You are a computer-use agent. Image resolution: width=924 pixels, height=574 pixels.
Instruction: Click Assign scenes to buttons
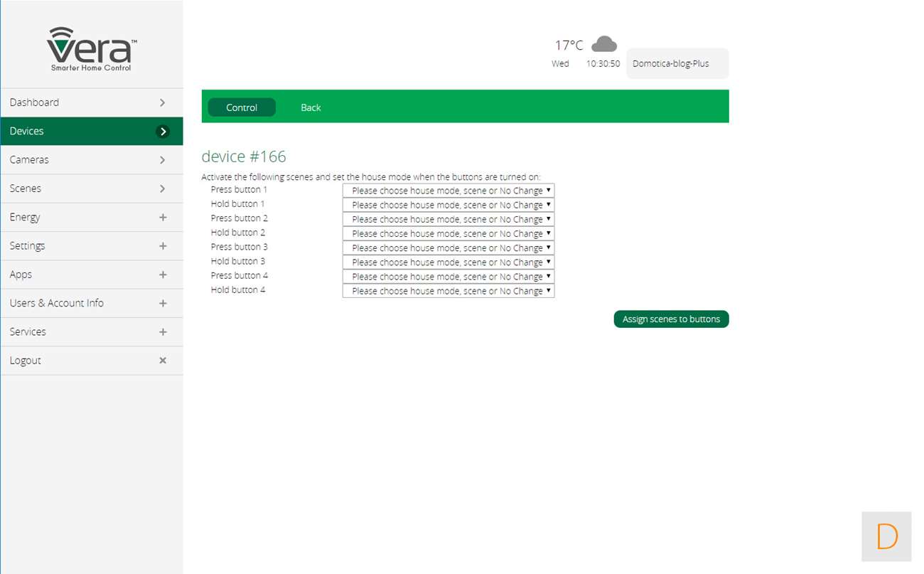(x=671, y=319)
